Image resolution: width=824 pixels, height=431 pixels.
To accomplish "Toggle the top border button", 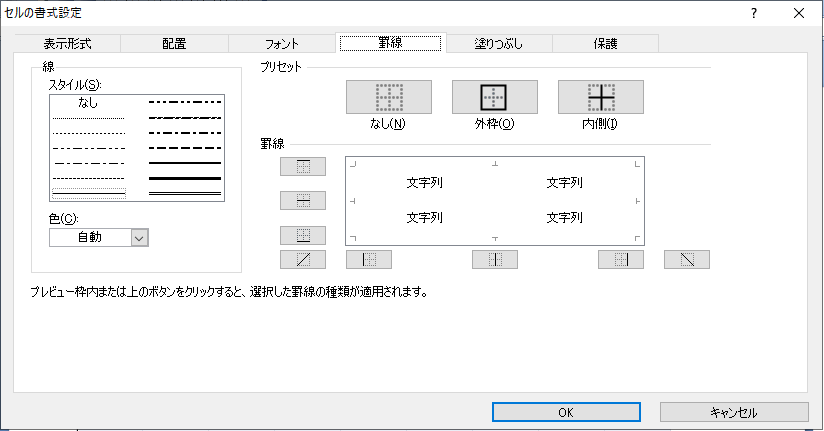I will coord(303,166).
